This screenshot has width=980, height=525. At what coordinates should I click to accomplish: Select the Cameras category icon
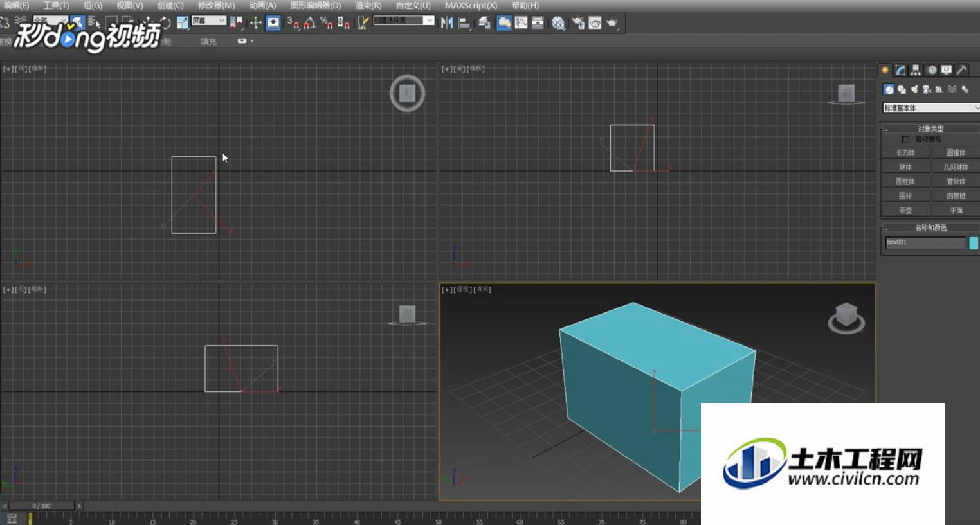click(927, 89)
